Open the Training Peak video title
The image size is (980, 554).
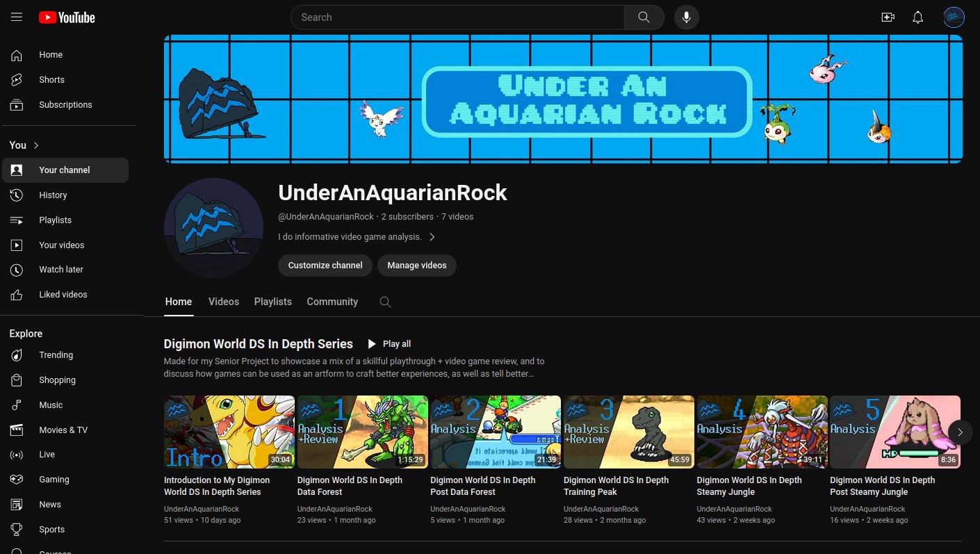(x=616, y=486)
